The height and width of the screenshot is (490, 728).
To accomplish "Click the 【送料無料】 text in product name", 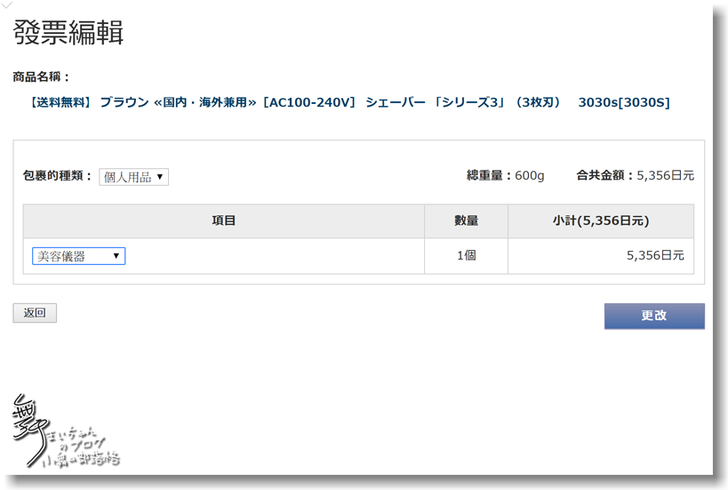I will 60,102.
